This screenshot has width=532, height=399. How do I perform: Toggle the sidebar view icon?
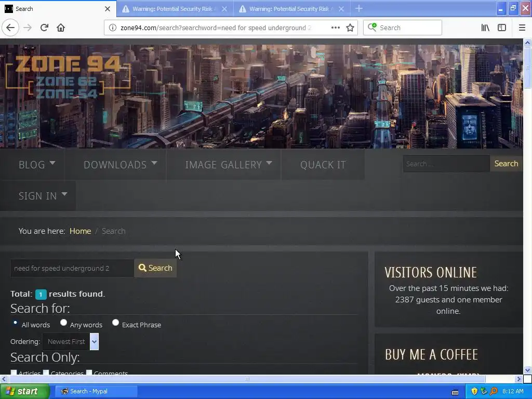[x=502, y=28]
